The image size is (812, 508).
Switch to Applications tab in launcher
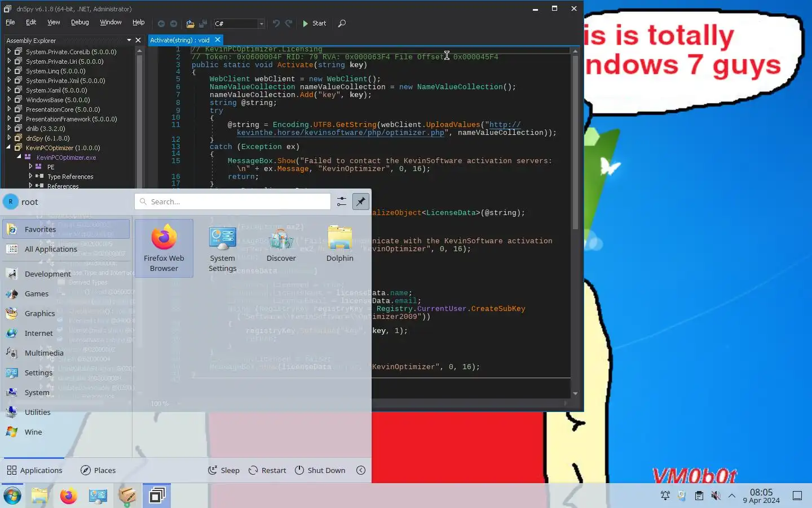point(35,470)
